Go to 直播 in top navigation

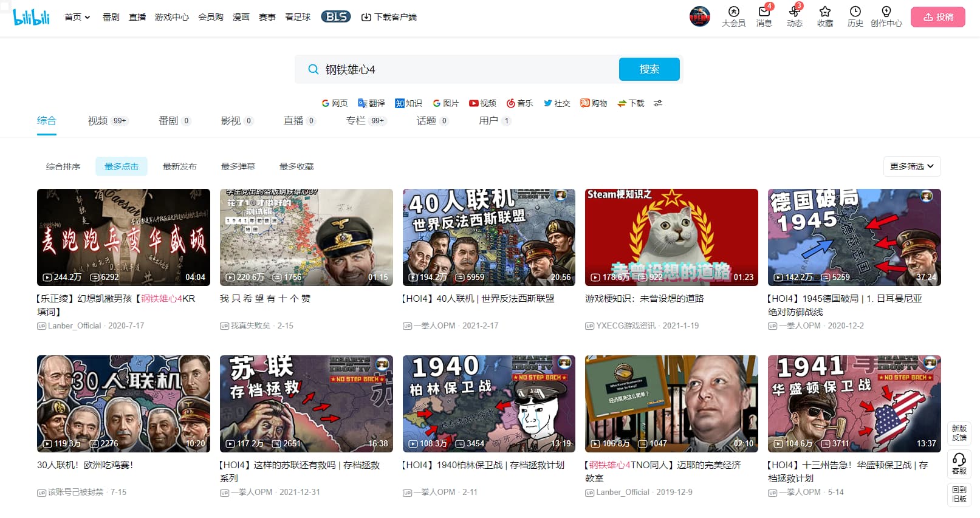(137, 17)
